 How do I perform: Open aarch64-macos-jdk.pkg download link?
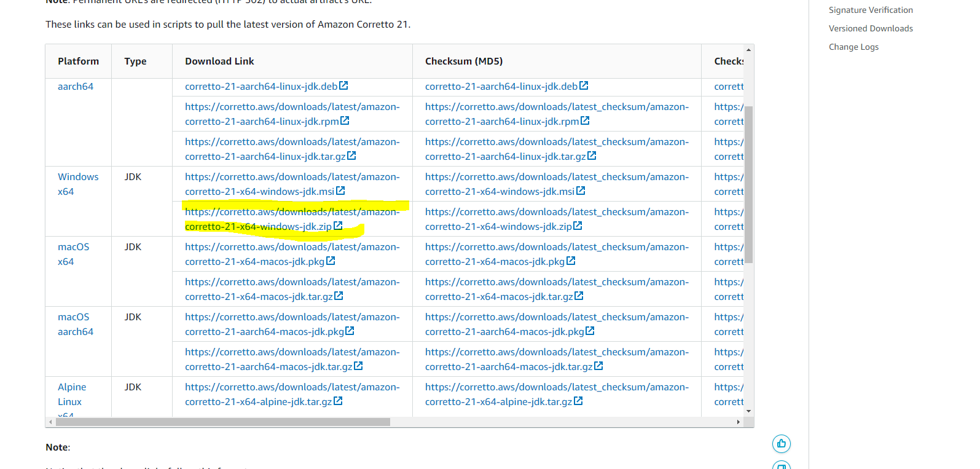click(x=292, y=324)
